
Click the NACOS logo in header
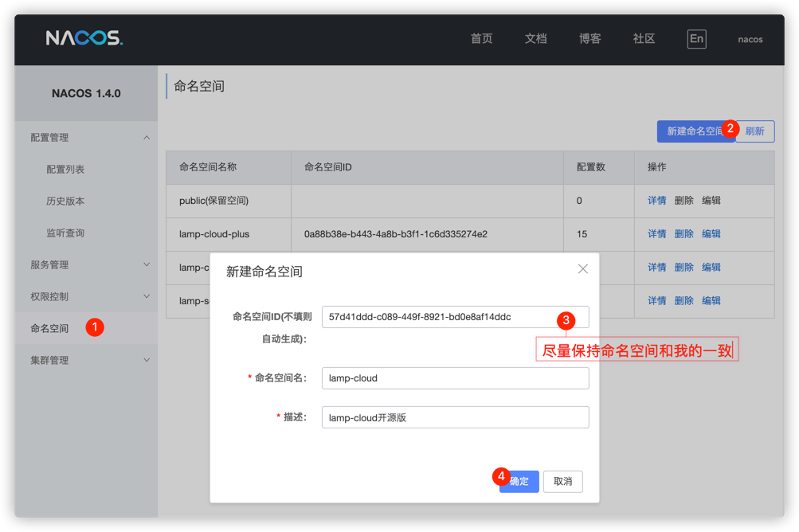[x=84, y=38]
